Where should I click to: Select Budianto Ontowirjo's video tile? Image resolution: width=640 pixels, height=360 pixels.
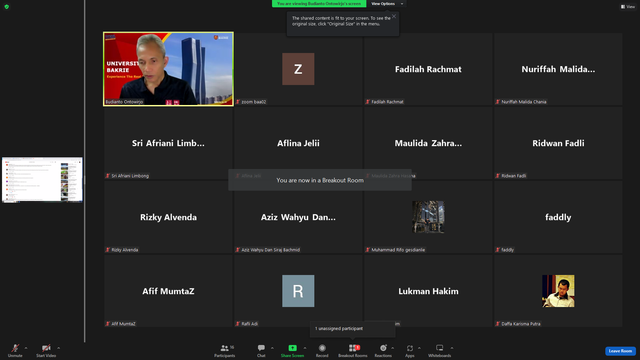[x=168, y=69]
